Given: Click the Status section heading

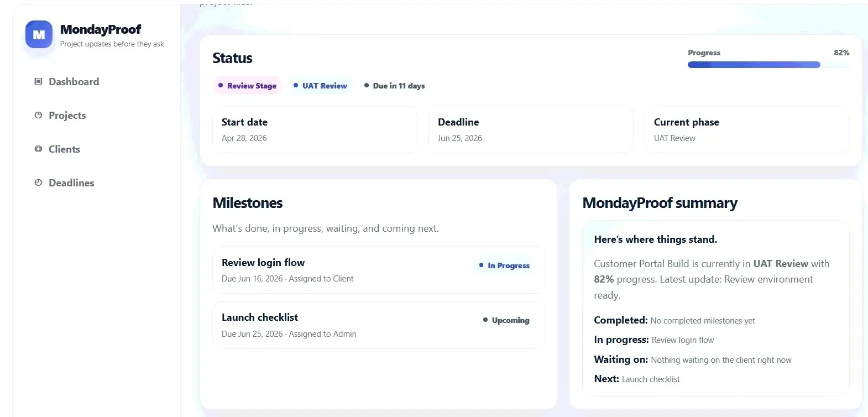Looking at the screenshot, I should [232, 58].
